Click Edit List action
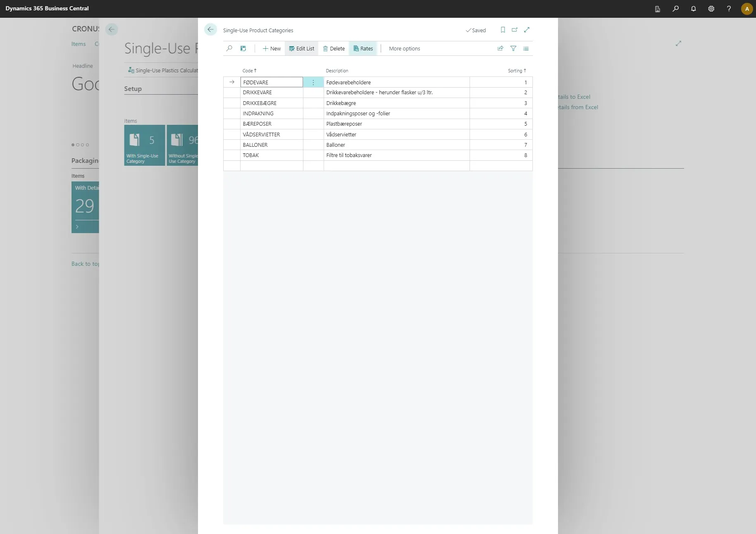The image size is (756, 534). coord(302,48)
